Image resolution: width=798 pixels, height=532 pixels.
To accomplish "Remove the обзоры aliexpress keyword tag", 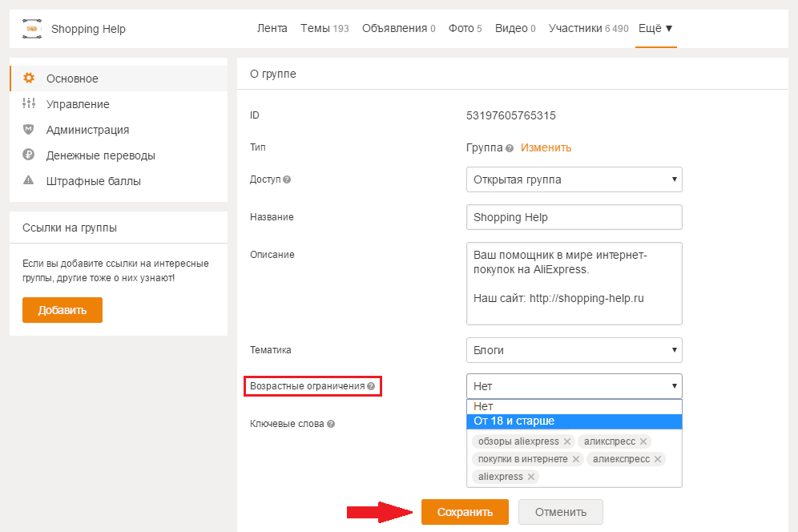I will click(x=567, y=441).
